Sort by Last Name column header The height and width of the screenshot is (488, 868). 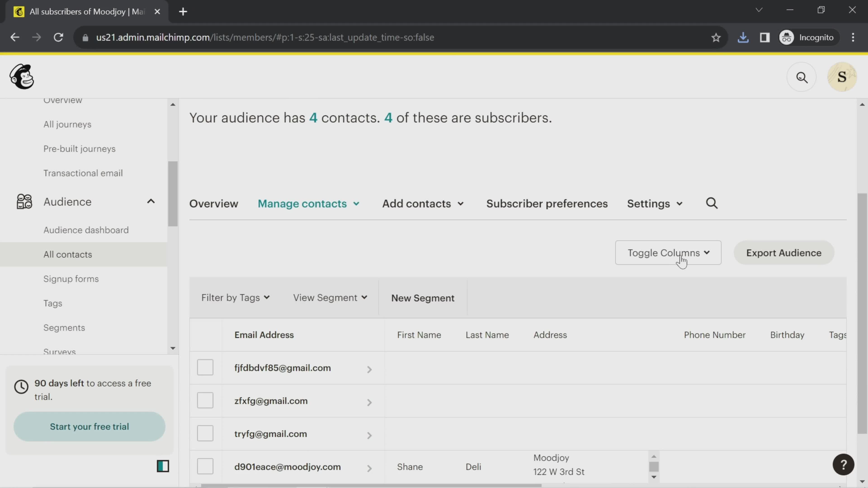[x=487, y=335]
